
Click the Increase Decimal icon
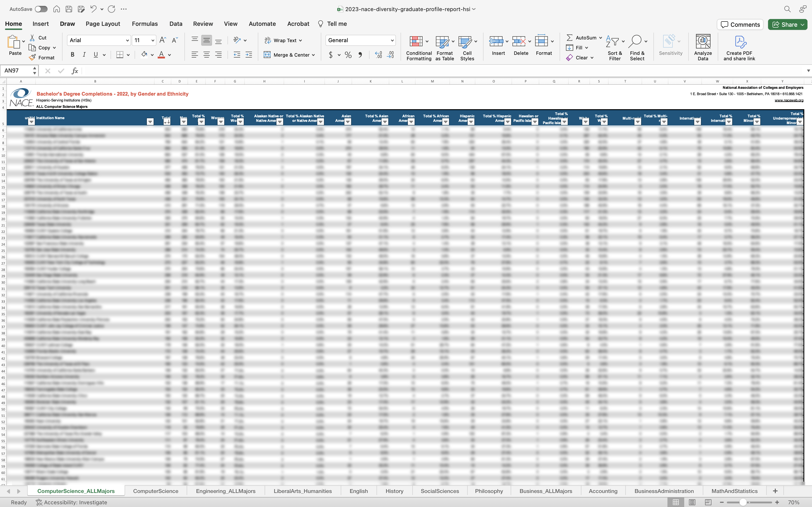[379, 55]
